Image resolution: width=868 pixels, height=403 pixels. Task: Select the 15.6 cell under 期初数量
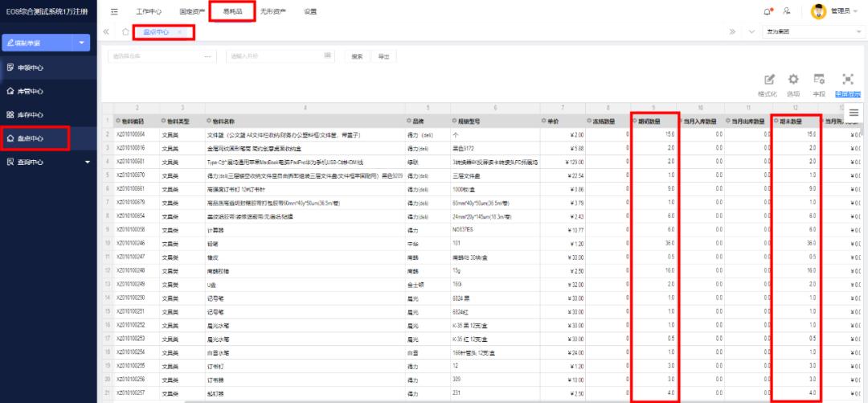click(653, 134)
